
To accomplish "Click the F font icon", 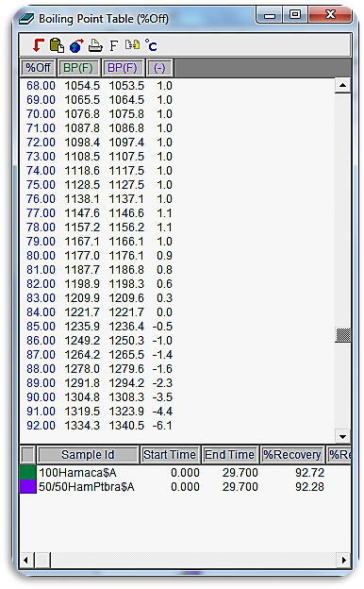I will tap(114, 46).
